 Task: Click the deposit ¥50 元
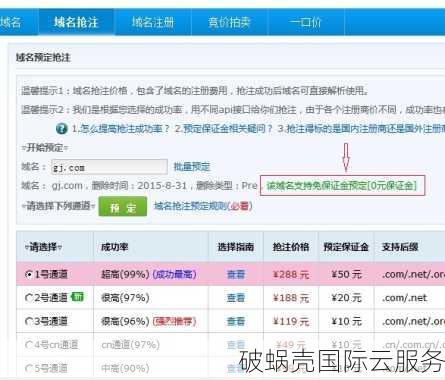(346, 274)
